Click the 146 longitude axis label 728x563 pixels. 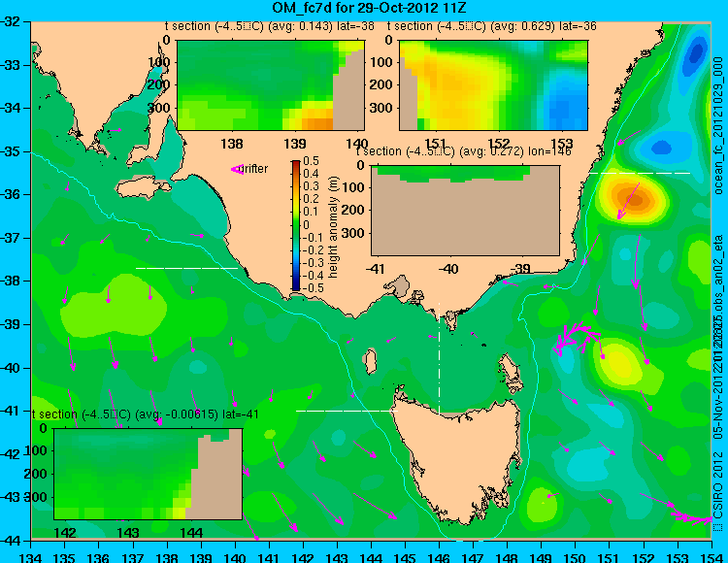tap(439, 556)
